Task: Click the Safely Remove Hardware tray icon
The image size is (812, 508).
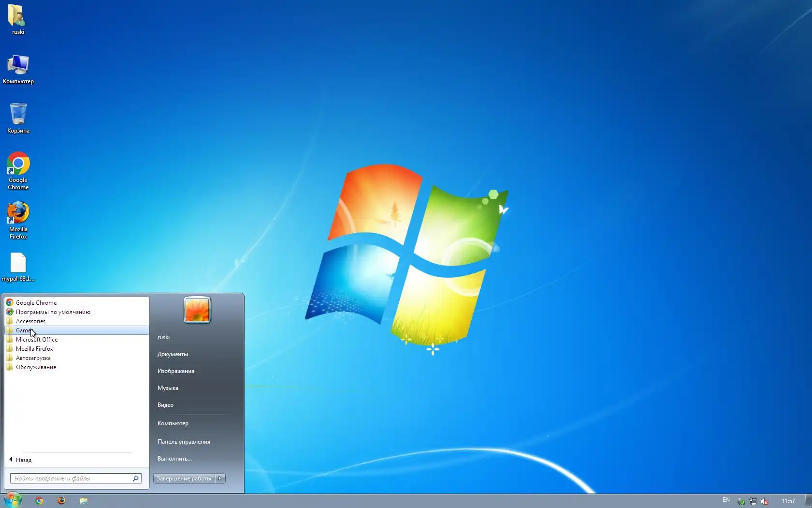Action: pos(741,501)
